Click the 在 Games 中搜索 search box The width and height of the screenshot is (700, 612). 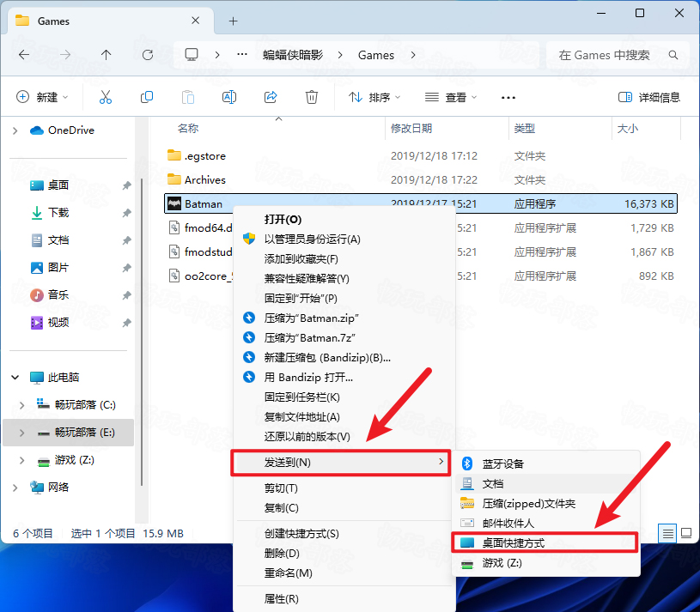[619, 55]
